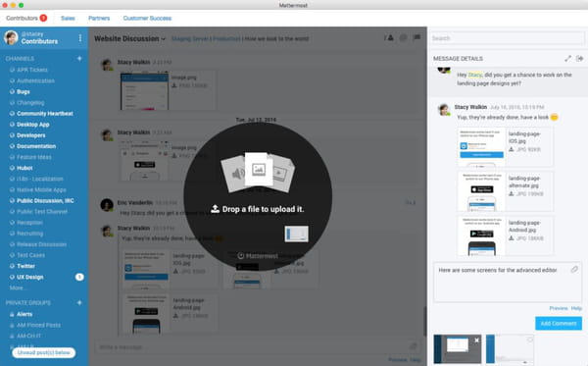Show more channels via More link

click(17, 288)
